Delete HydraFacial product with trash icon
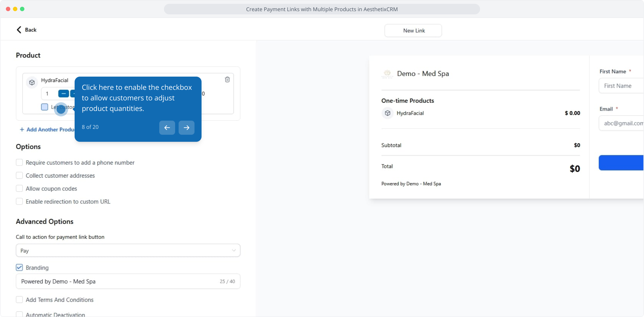The height and width of the screenshot is (317, 644). click(227, 80)
